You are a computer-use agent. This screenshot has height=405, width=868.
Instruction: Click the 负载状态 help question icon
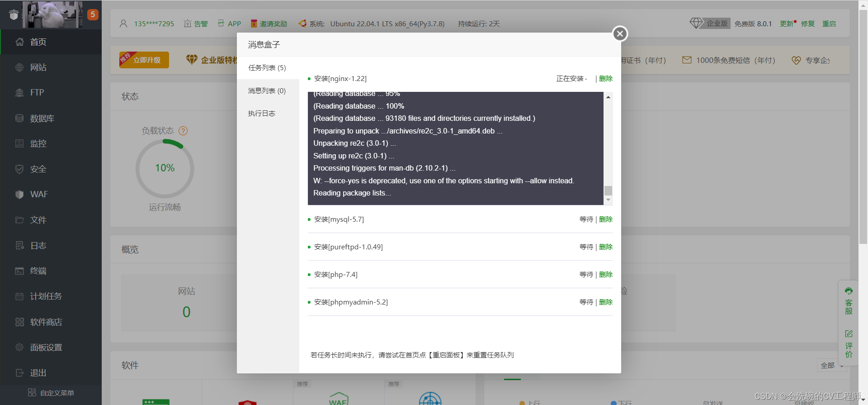click(x=183, y=131)
